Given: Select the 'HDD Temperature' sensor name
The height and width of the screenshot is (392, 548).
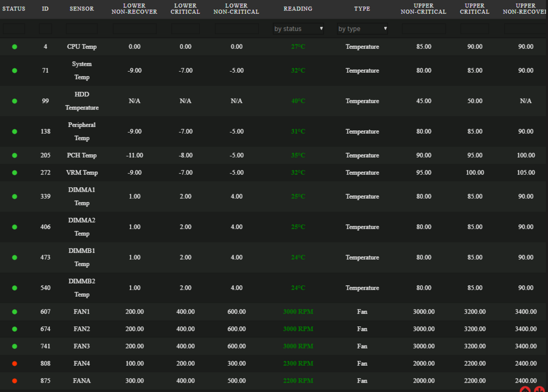Looking at the screenshot, I should point(82,101).
